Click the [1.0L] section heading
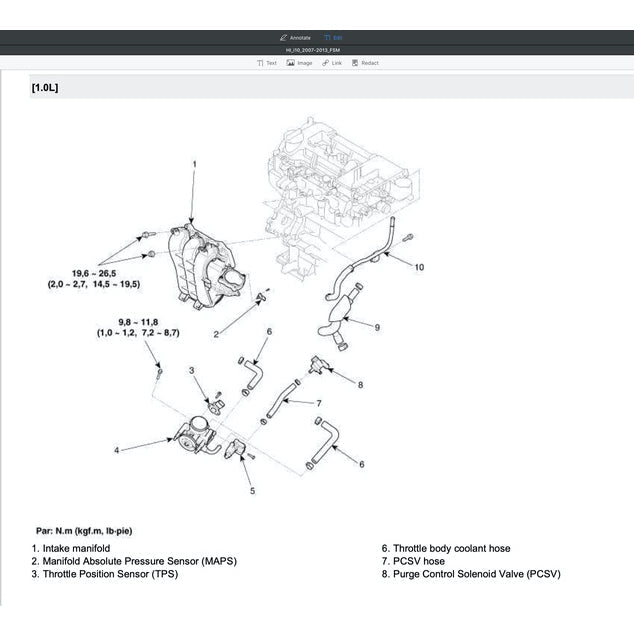The height and width of the screenshot is (634, 634). coord(45,88)
